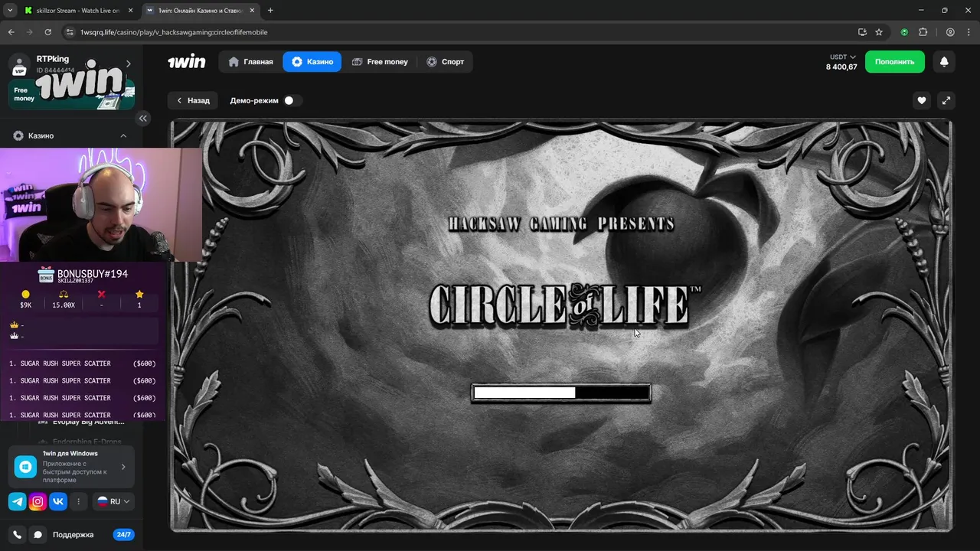Open a new browser tab
This screenshot has height=551, width=980.
click(270, 10)
